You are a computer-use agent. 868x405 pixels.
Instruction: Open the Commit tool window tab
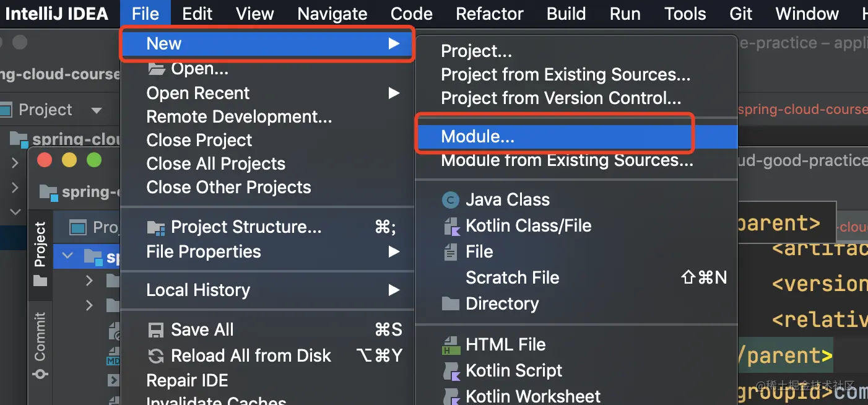point(40,337)
